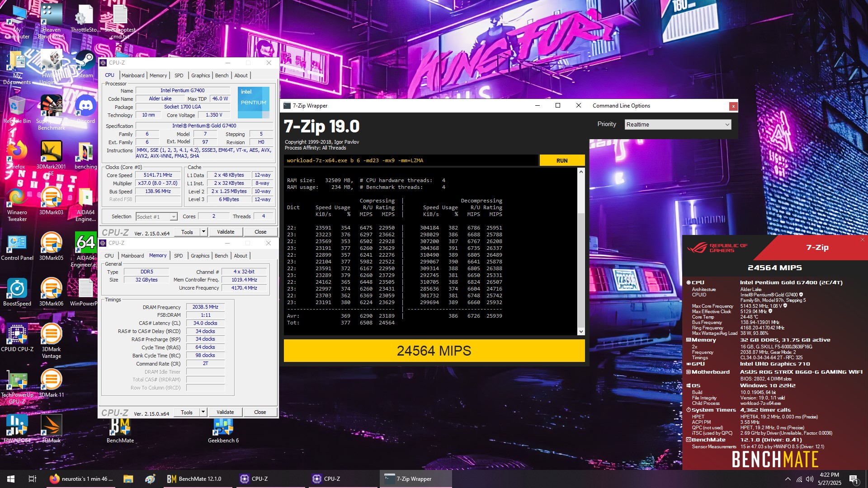Launch Geekbench 6 desktop shortcut
Viewport: 868px width, 488px height.
pos(223,430)
